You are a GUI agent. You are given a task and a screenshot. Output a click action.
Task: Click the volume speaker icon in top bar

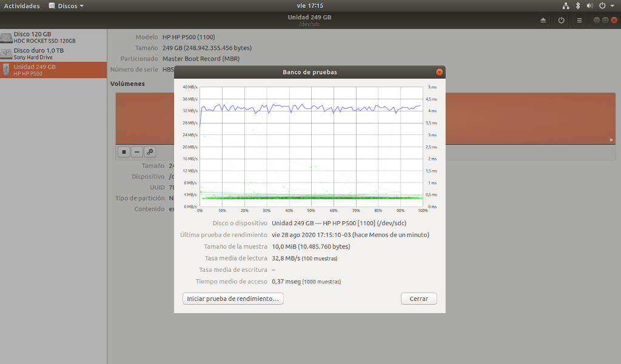tap(590, 5)
